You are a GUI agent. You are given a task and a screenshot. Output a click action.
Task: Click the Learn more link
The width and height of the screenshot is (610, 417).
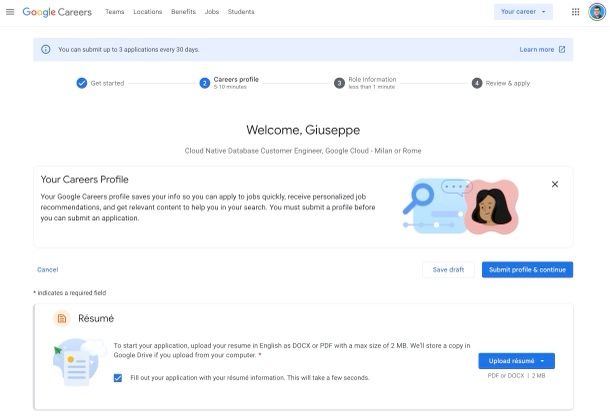pyautogui.click(x=536, y=49)
